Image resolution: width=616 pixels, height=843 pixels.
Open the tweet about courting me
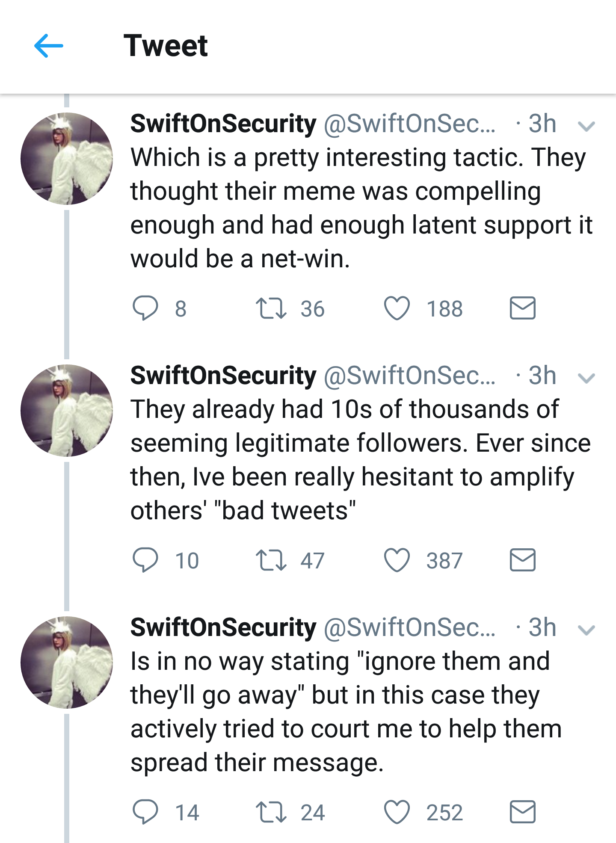click(x=342, y=712)
